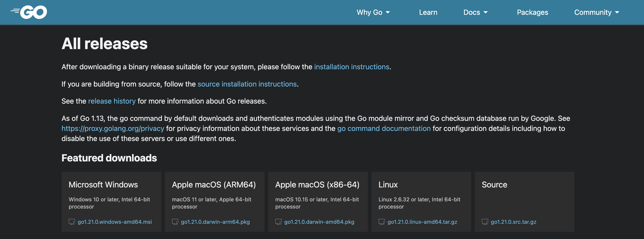
Task: Open the Packages page
Action: pyautogui.click(x=532, y=12)
